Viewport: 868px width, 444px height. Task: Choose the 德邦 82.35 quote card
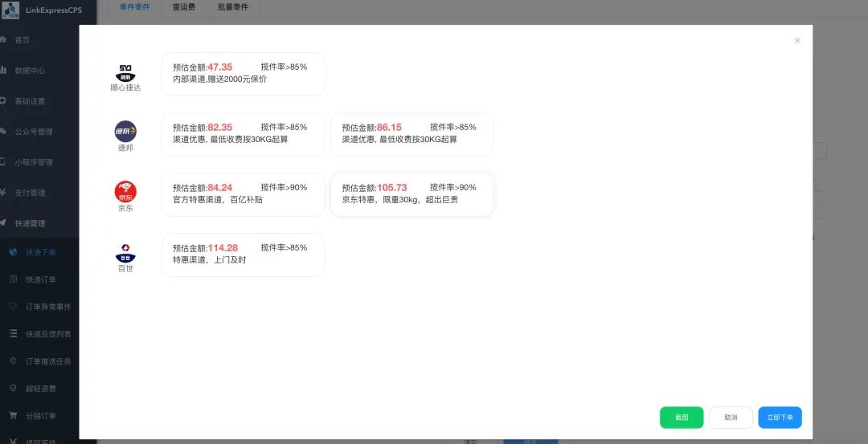point(243,134)
